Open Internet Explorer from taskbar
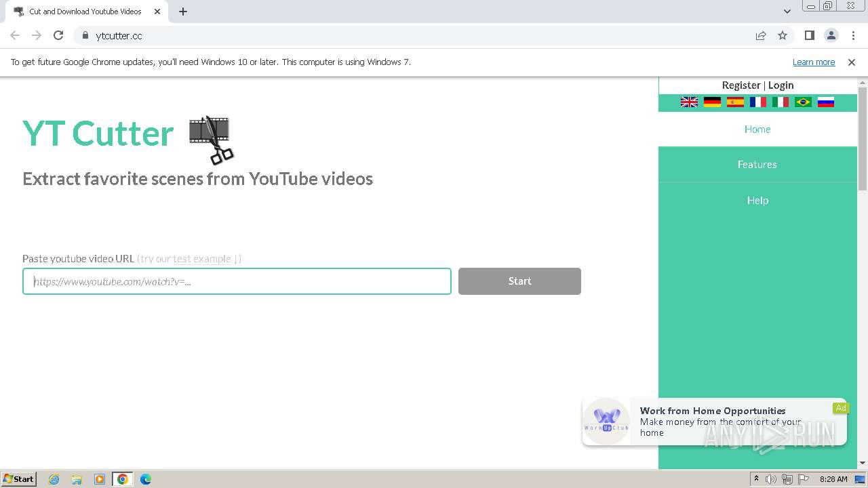The height and width of the screenshot is (488, 868). (x=54, y=479)
